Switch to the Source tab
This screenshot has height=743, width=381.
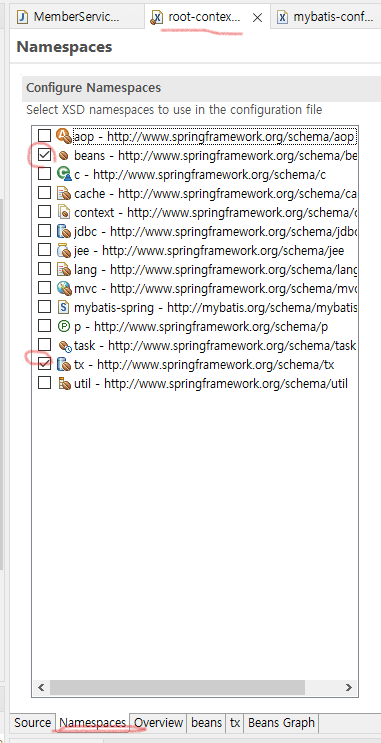click(32, 723)
